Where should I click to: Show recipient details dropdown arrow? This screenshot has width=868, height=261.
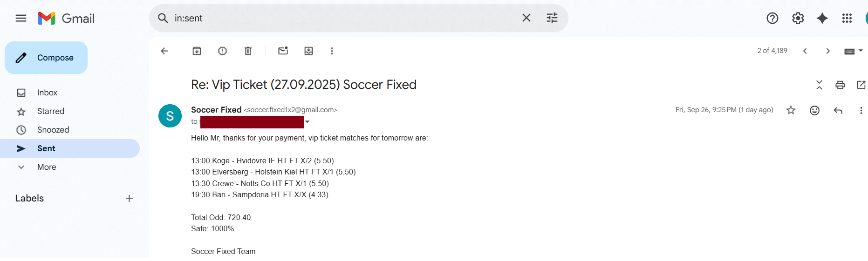308,122
